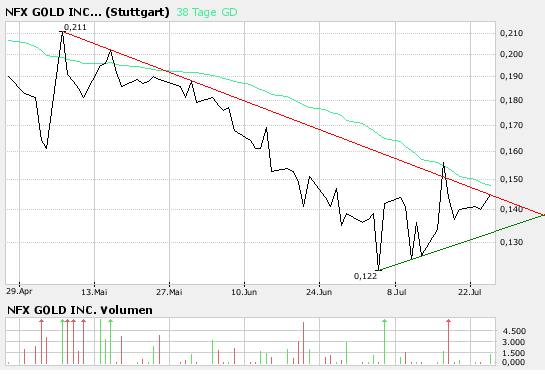Screen dimensions: 545x384
Task: Click the 0,170 price axis label
Action: click(x=511, y=125)
